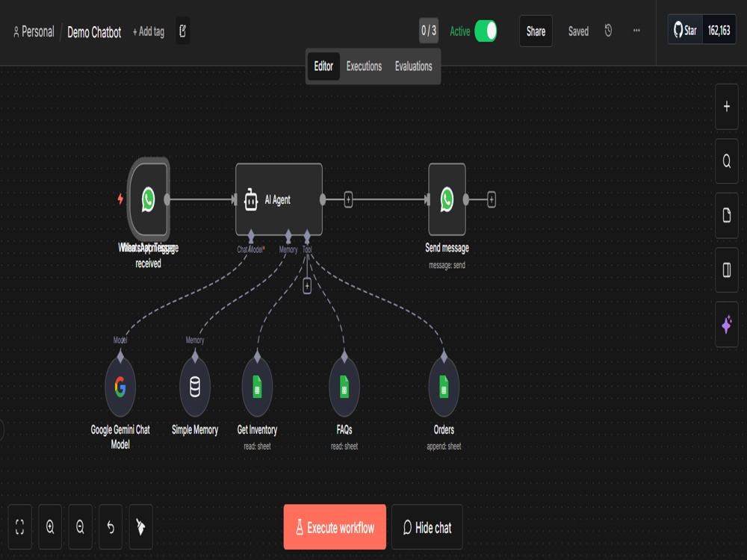Add node after AI Agent output

point(348,199)
